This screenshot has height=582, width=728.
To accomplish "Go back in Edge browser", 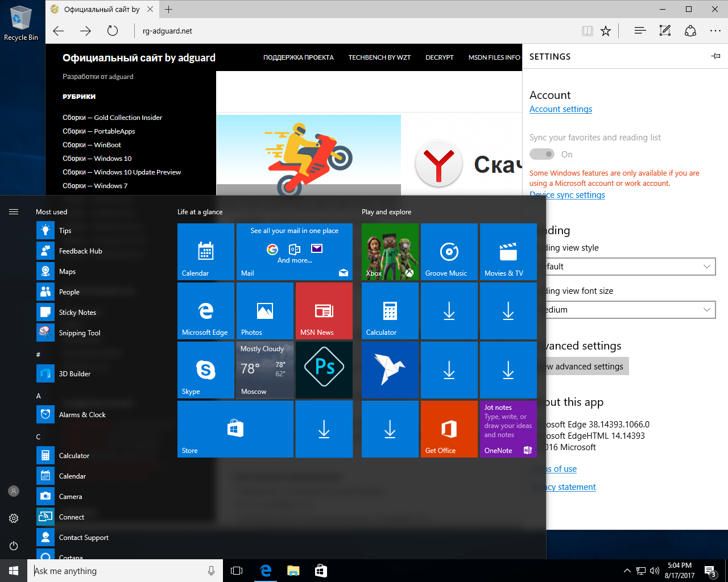I will (59, 31).
